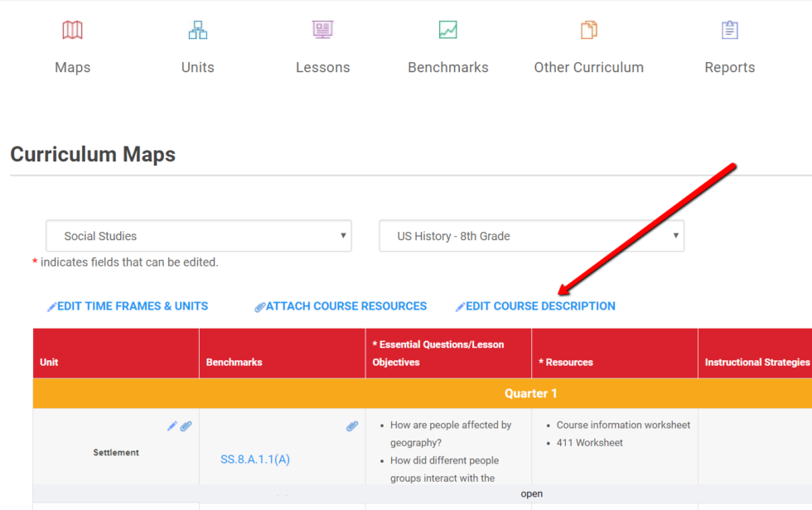Click Edit Course Description
812x510 pixels.
tap(540, 306)
